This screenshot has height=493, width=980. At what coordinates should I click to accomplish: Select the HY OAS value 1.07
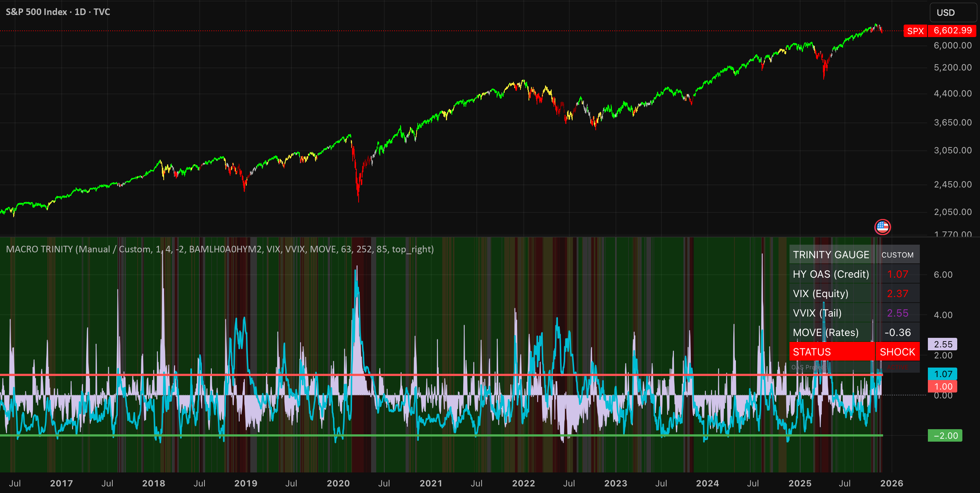[897, 274]
